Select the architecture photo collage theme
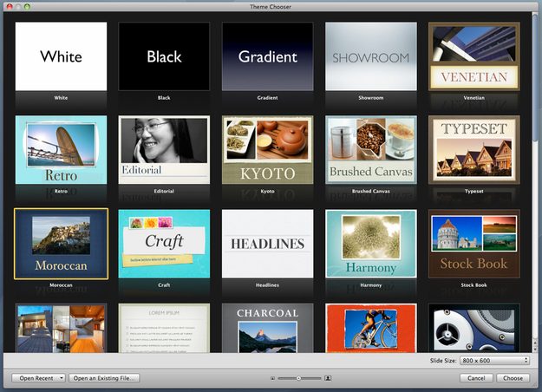The image size is (542, 392). [x=61, y=329]
